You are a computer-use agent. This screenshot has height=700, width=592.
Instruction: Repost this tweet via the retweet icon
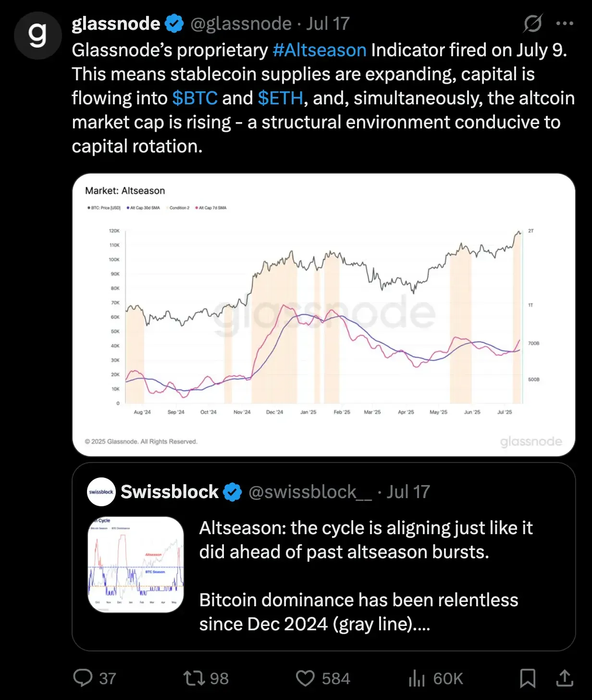coord(194,678)
